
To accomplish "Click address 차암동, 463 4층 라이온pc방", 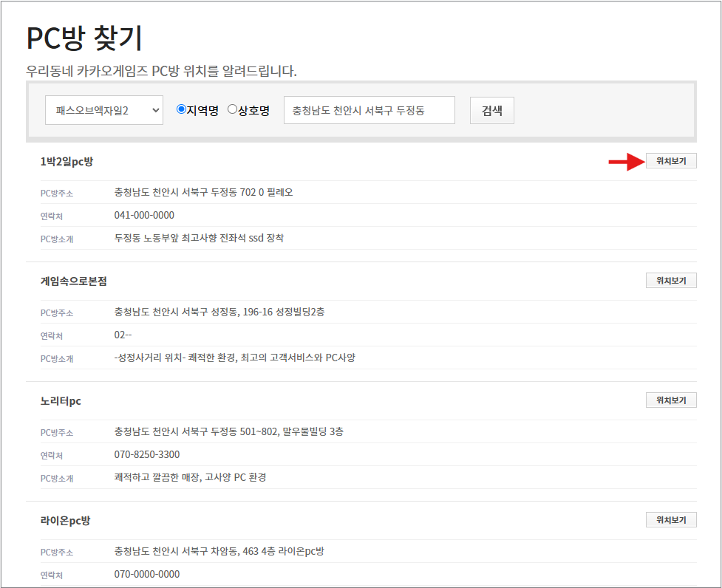I will click(219, 551).
